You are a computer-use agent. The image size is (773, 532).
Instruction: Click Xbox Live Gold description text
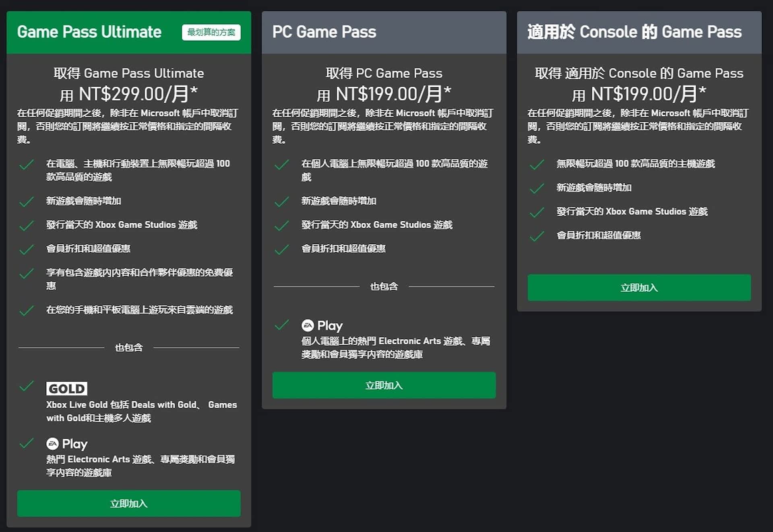click(x=141, y=411)
